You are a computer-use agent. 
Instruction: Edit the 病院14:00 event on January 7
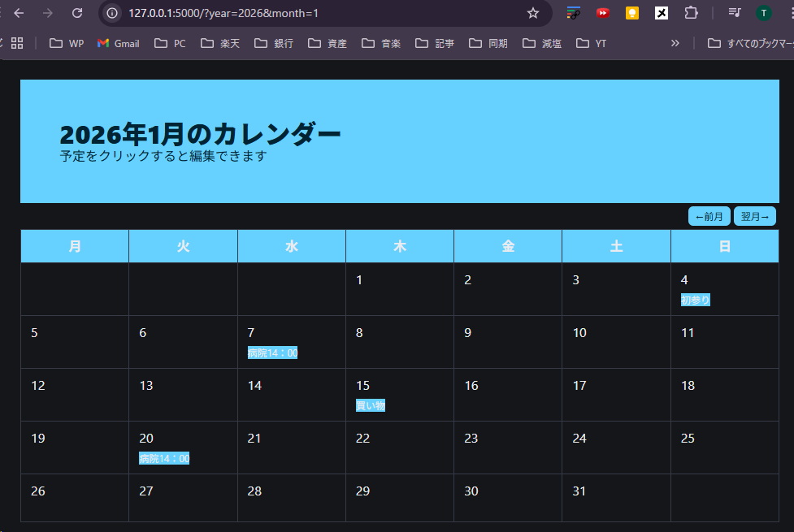pos(272,353)
